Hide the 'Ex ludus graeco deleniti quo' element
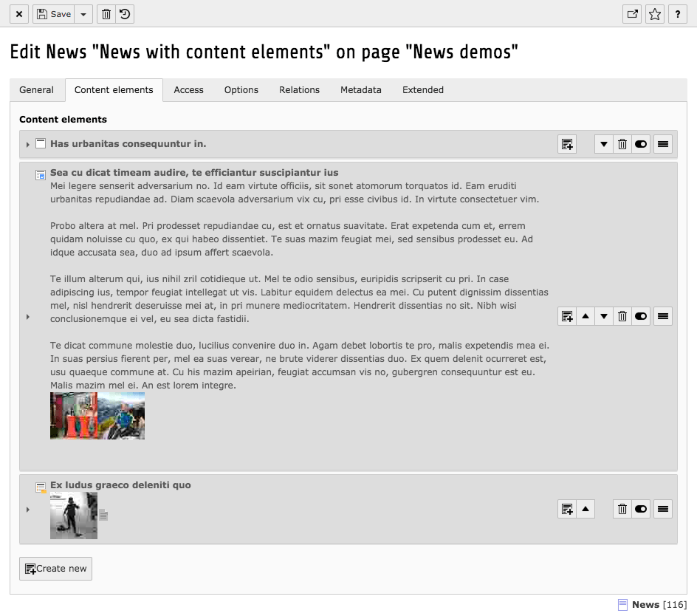The height and width of the screenshot is (616, 697). click(641, 509)
